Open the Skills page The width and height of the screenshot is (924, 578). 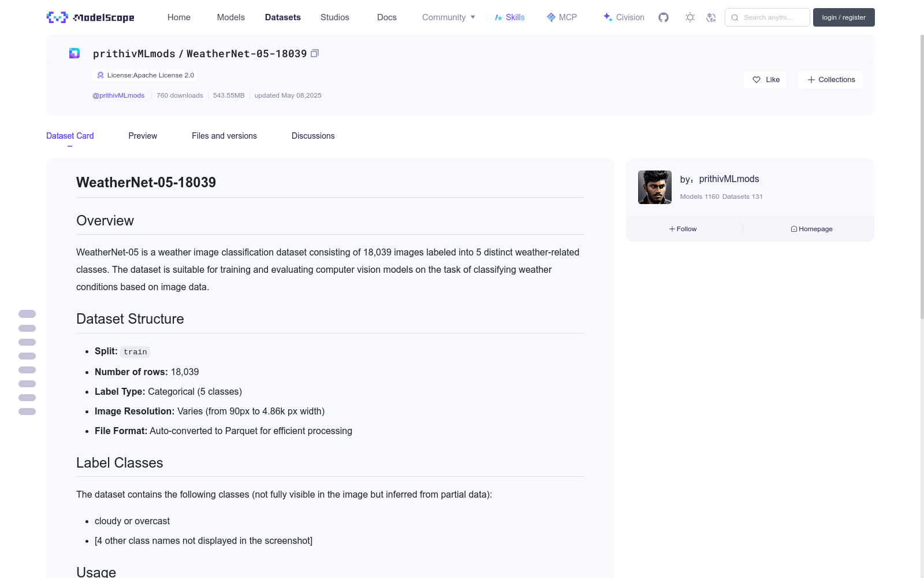click(509, 17)
